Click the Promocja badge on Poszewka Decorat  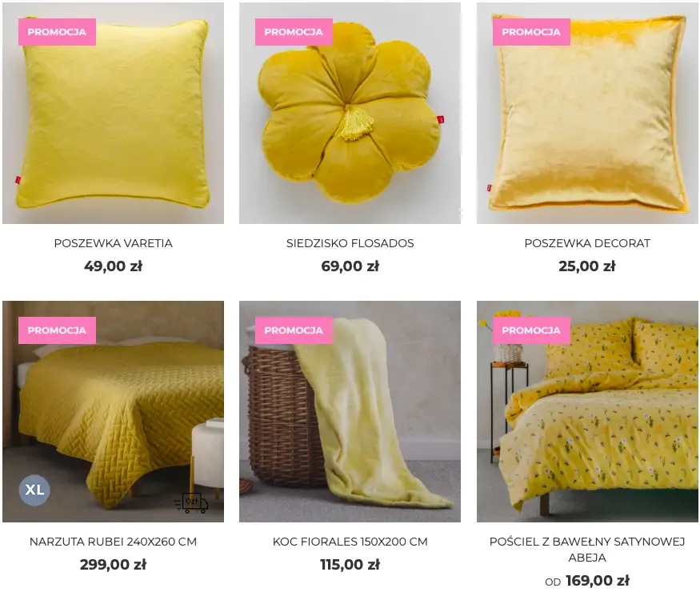[x=531, y=32]
